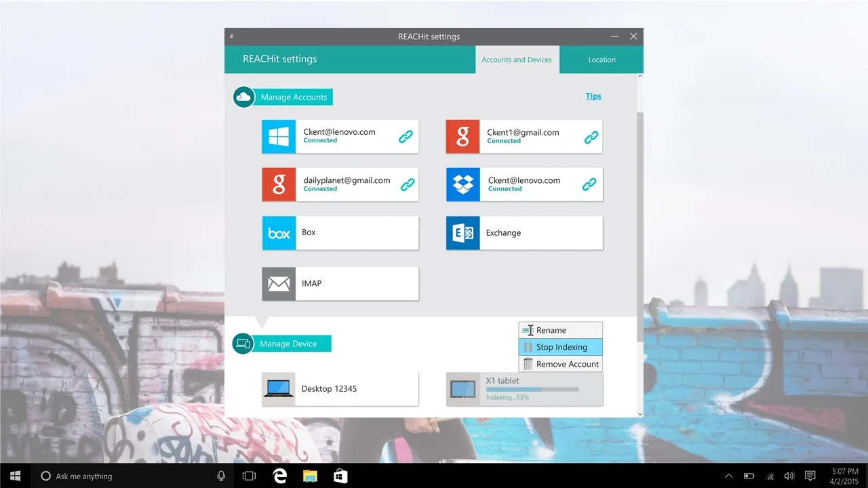Image resolution: width=868 pixels, height=488 pixels.
Task: Click the IMAP envelope icon
Action: point(279,284)
